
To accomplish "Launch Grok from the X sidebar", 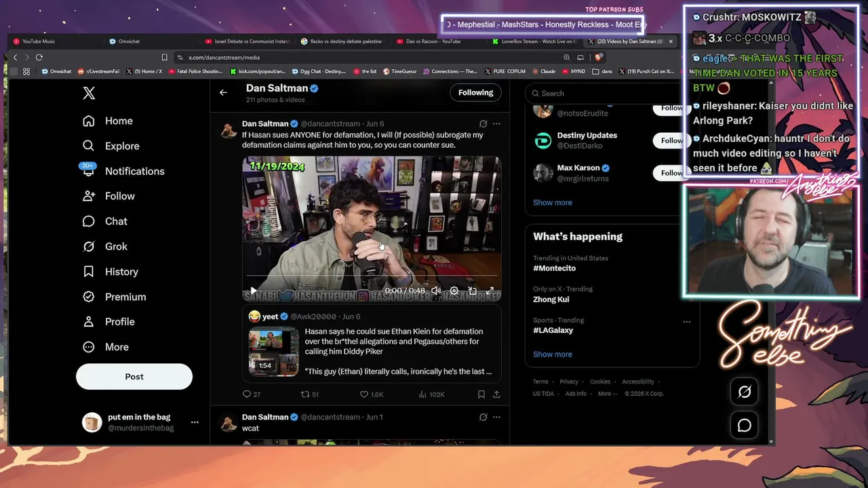I will coord(105,246).
